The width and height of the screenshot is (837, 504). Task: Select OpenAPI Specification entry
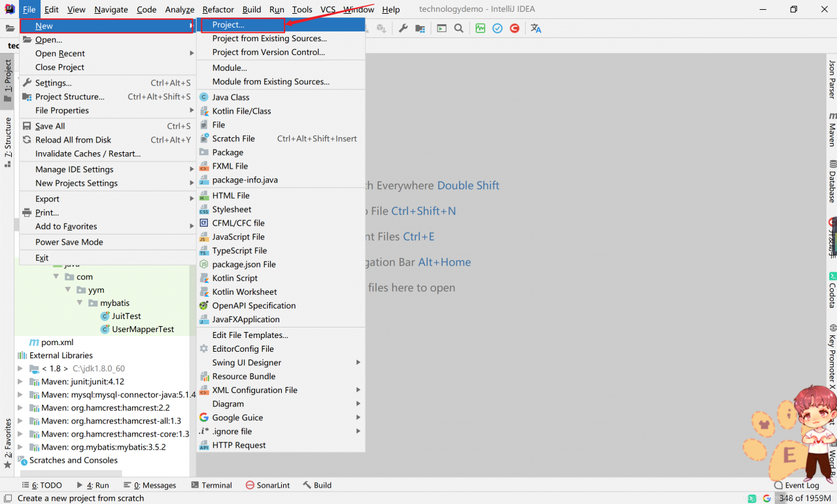pos(281,305)
